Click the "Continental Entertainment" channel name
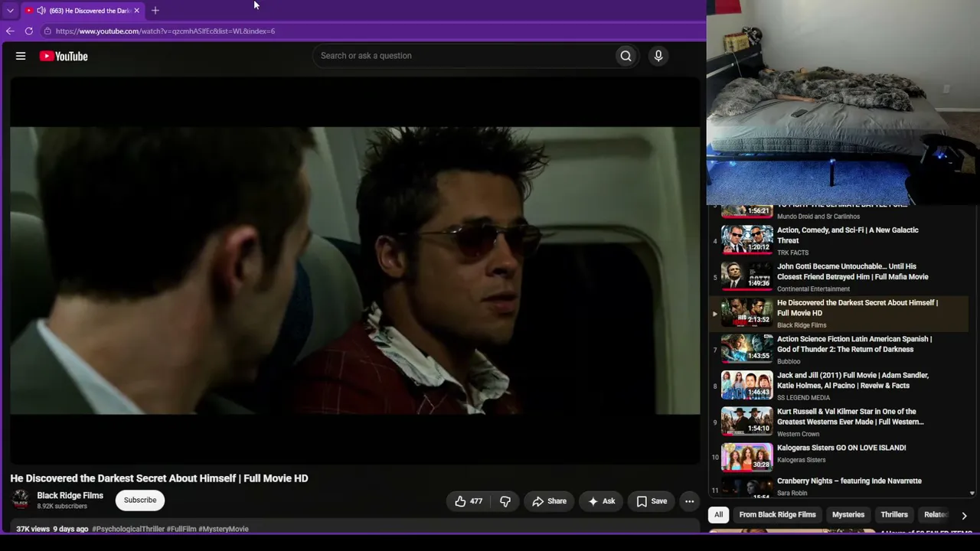Screen dimensions: 980x551 pyautogui.click(x=813, y=289)
